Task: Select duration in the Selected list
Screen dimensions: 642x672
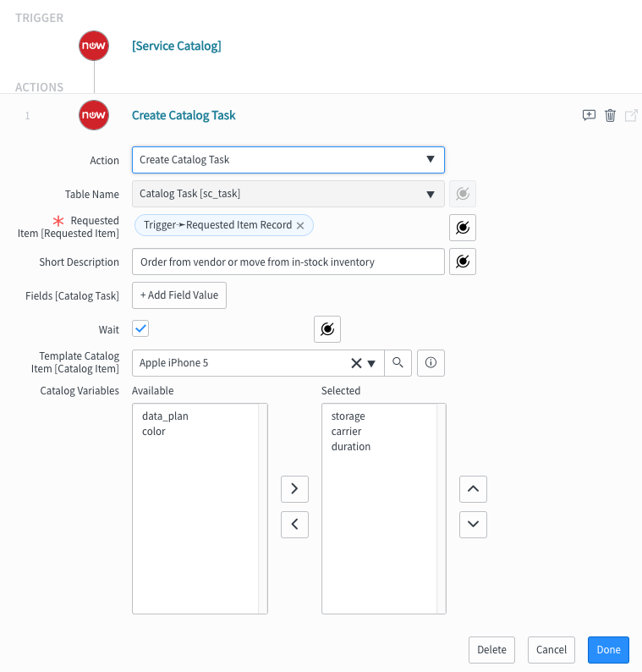Action: 351,447
